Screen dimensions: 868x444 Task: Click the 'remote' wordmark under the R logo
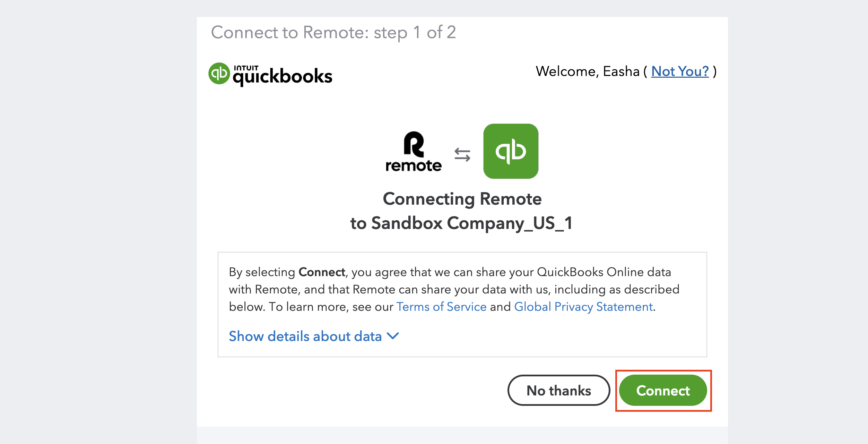[x=414, y=165]
